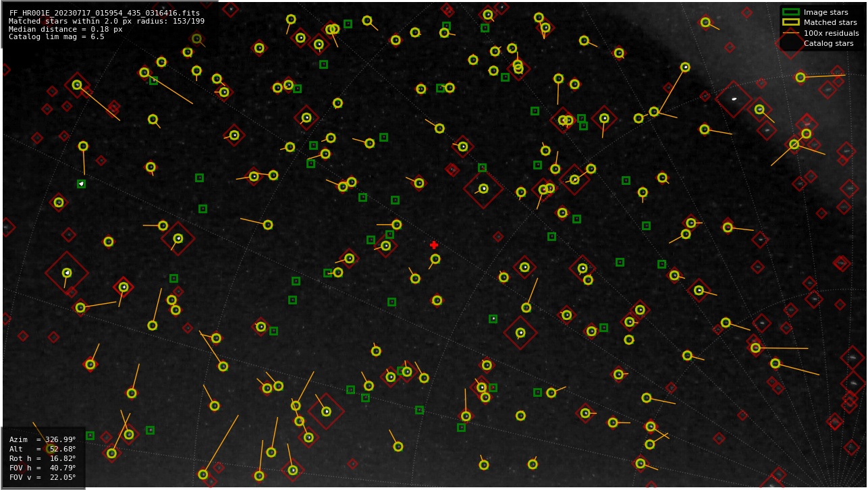Image resolution: width=868 pixels, height=490 pixels.
Task: Click the red cross field center marker
Action: coord(434,245)
